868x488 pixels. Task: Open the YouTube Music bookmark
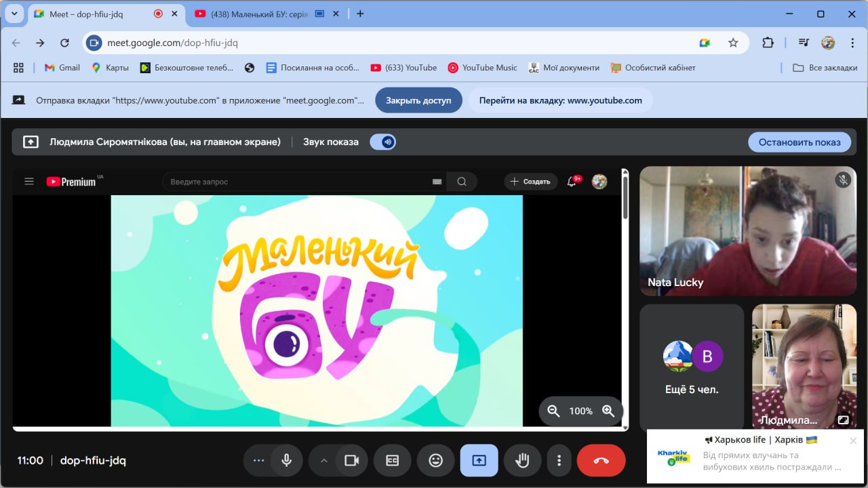click(482, 68)
